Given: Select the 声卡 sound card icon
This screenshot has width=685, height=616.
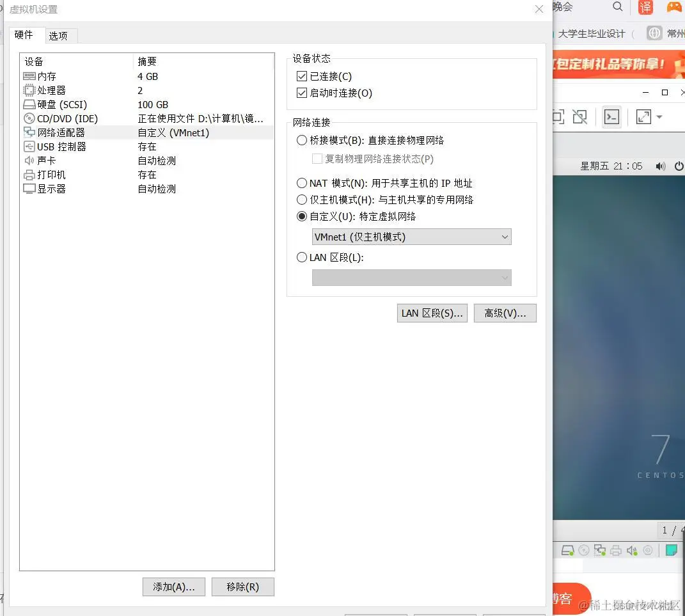Looking at the screenshot, I should 29,161.
